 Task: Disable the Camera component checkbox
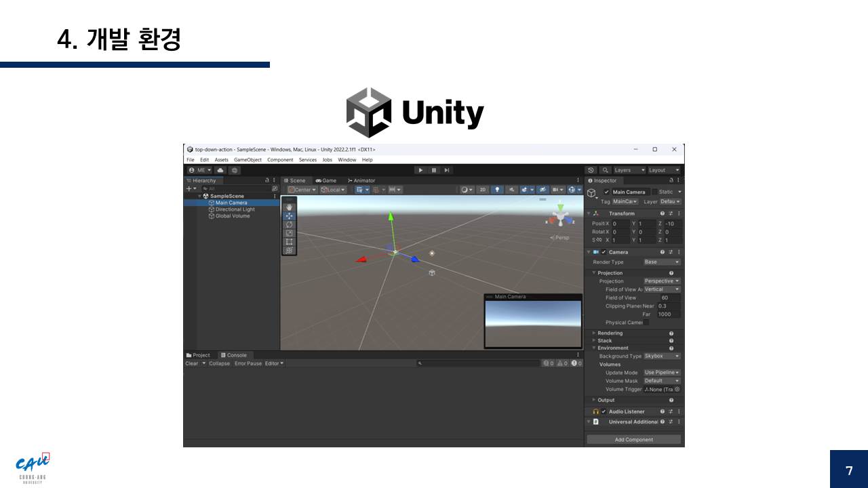[604, 252]
